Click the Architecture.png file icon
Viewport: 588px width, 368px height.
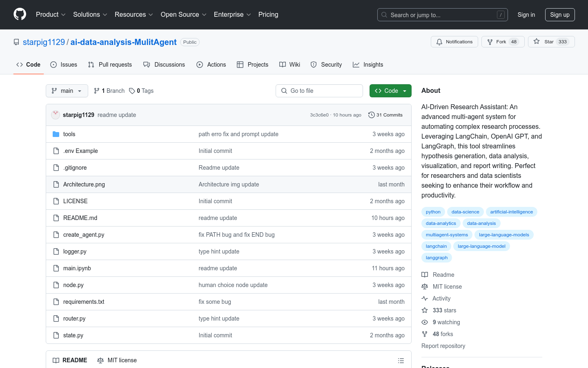pyautogui.click(x=56, y=184)
